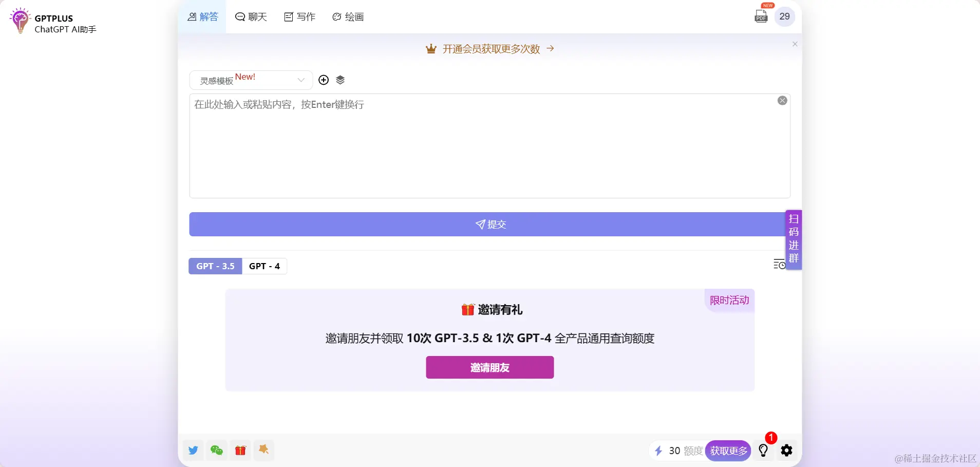Open the PDF tool icon

pos(761,16)
